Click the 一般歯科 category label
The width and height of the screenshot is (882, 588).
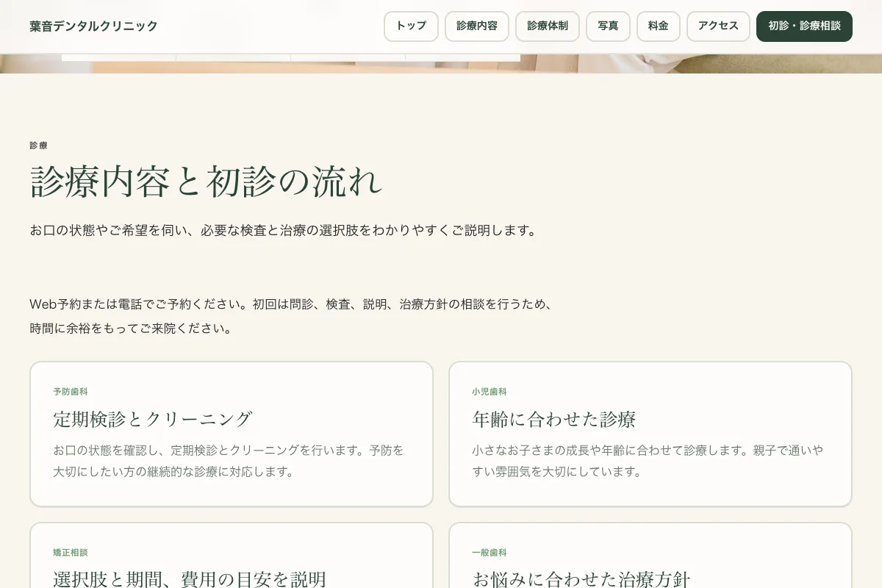point(490,553)
